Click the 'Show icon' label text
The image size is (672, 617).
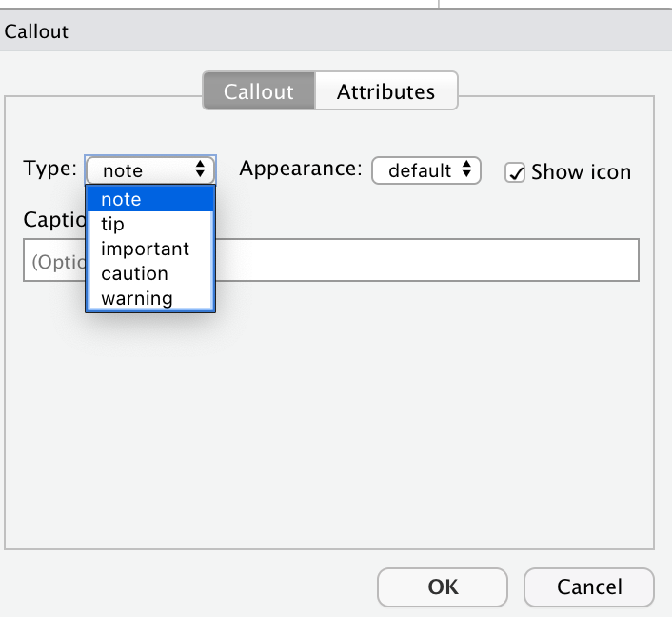(x=581, y=171)
